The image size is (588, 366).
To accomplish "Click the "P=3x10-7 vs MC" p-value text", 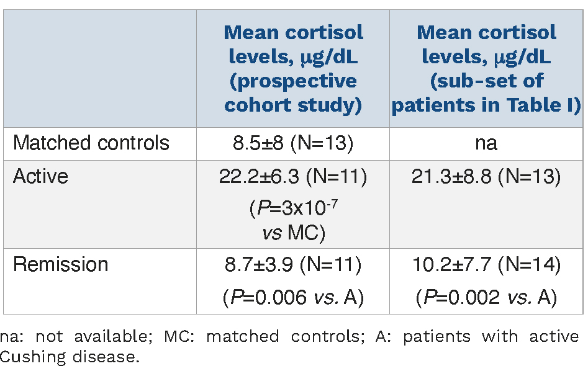I will click(x=292, y=220).
